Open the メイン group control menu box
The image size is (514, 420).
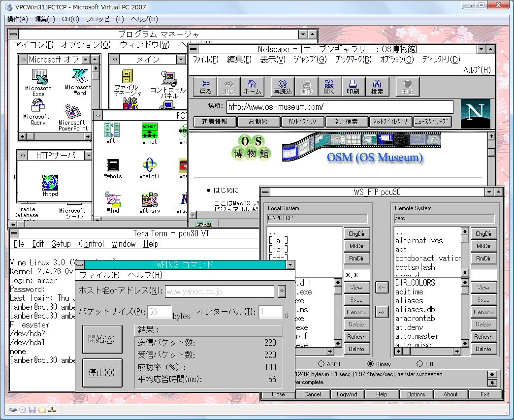tap(115, 60)
